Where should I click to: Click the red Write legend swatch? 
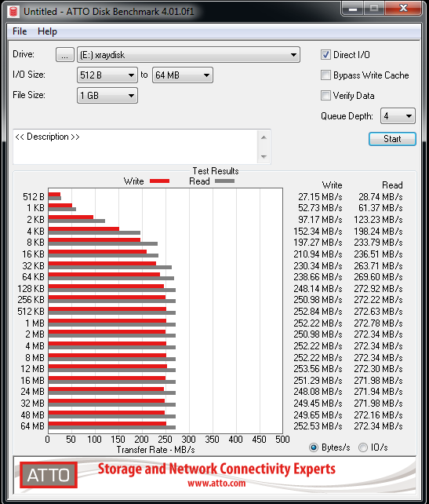[159, 181]
